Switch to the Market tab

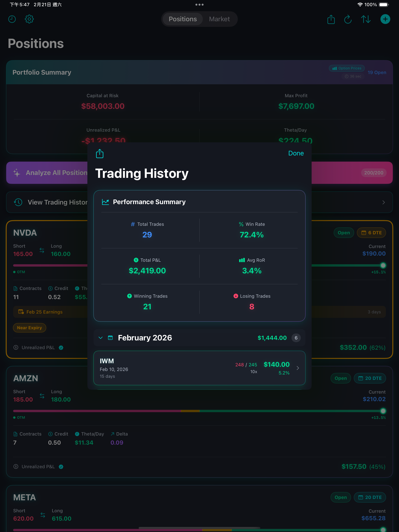point(219,19)
